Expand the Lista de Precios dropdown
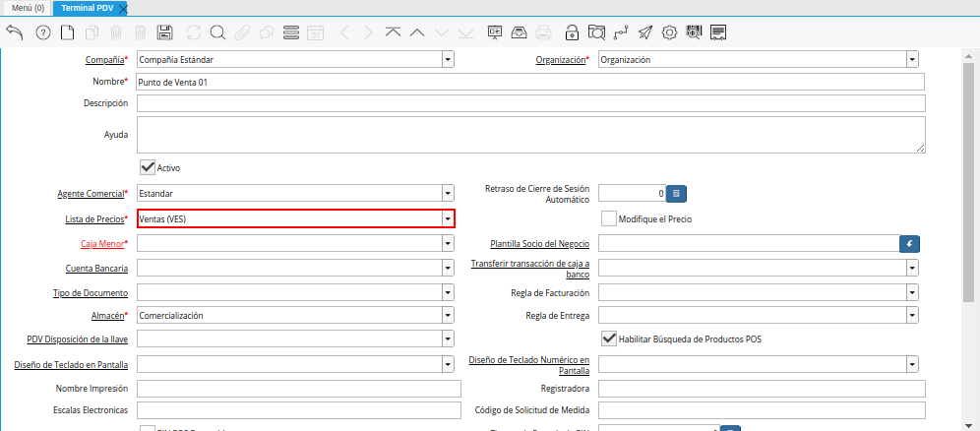 tap(448, 218)
